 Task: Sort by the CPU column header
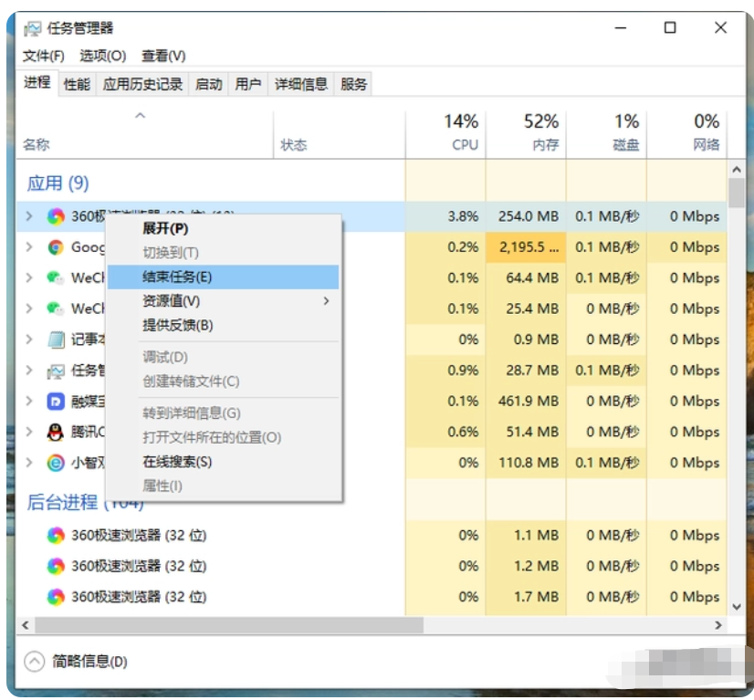click(463, 132)
